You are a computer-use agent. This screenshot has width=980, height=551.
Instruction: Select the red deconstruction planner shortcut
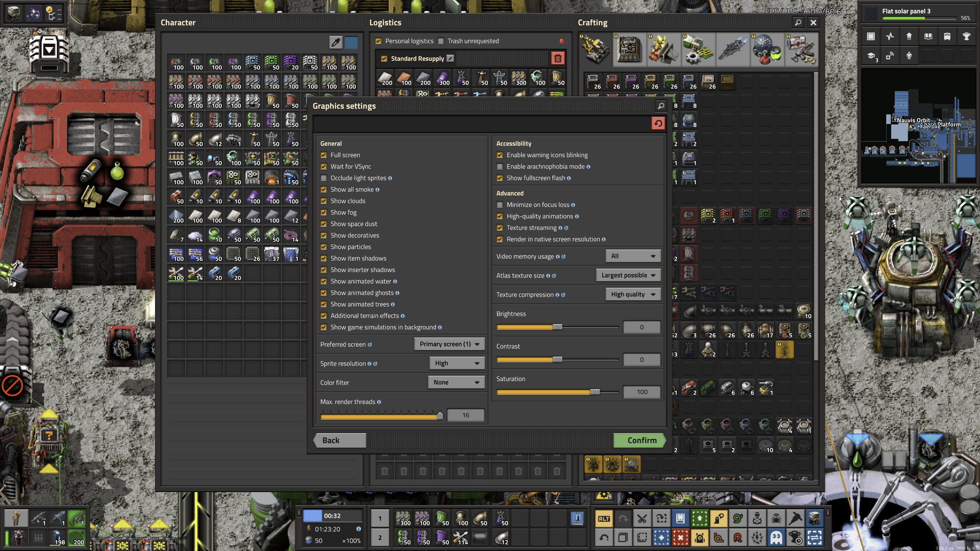tap(680, 538)
